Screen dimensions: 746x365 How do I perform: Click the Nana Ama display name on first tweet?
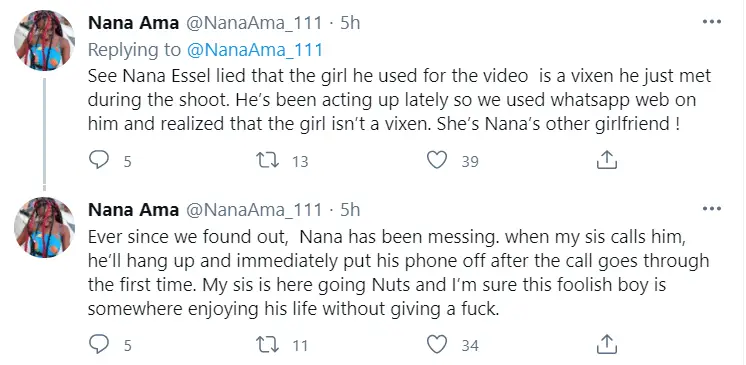click(x=133, y=23)
